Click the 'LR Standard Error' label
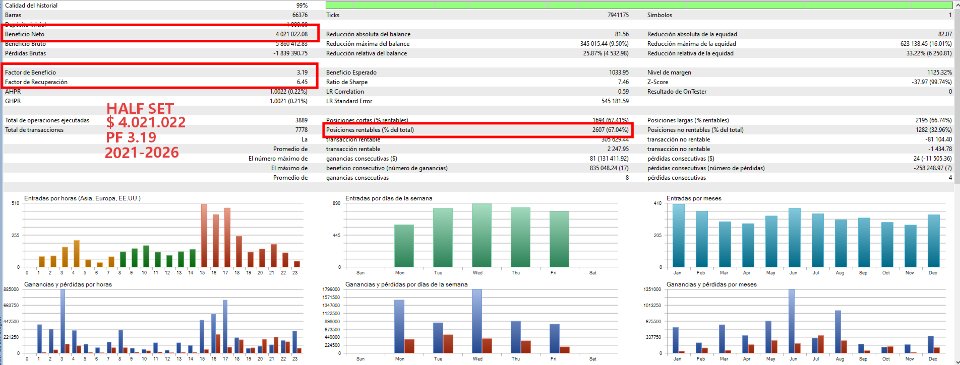The image size is (960, 365). point(348,100)
